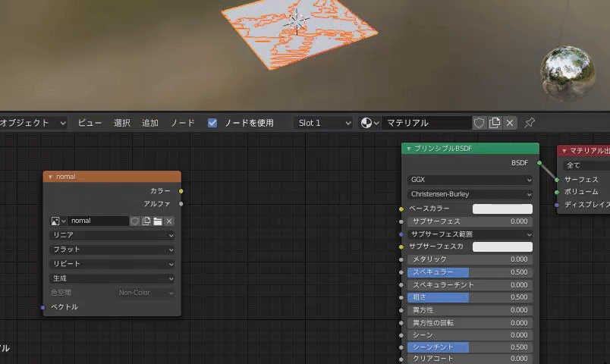This screenshot has height=364, width=610.
Task: Open フラット projection dropdown
Action: point(112,249)
